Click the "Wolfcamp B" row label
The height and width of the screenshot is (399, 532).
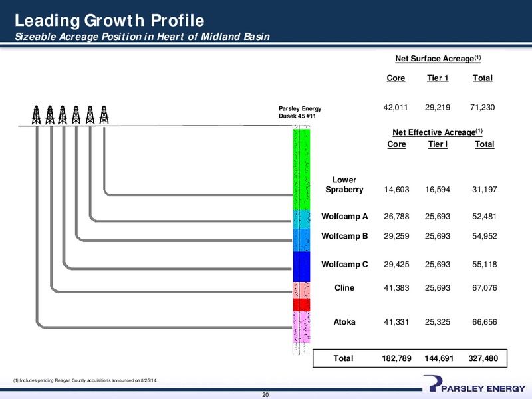(344, 236)
